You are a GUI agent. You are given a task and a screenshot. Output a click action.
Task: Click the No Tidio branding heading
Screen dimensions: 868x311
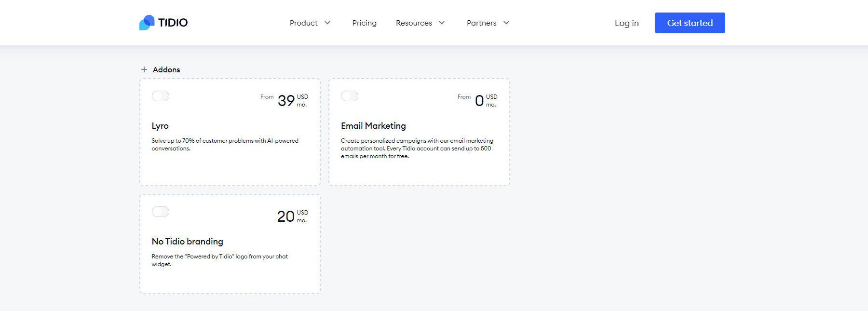187,242
